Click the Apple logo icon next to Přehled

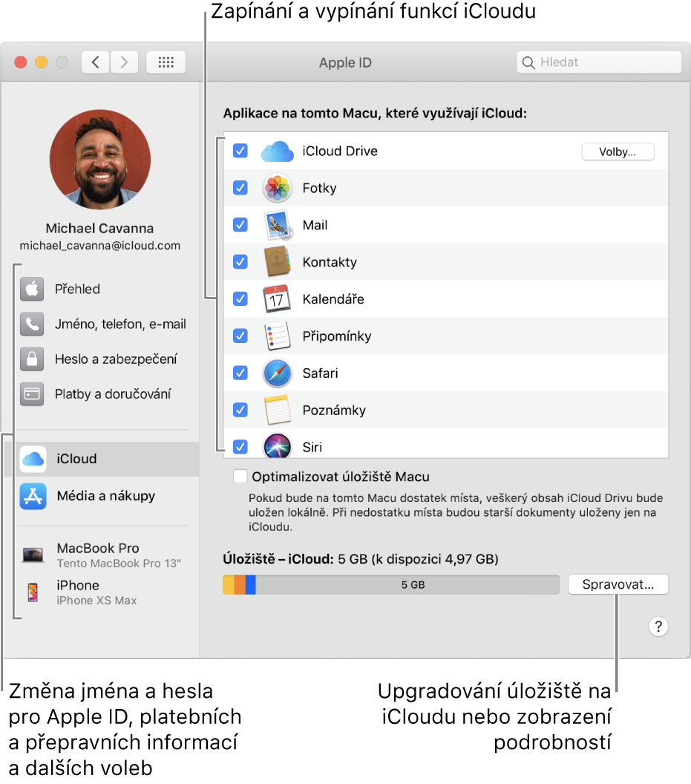pos(32,289)
